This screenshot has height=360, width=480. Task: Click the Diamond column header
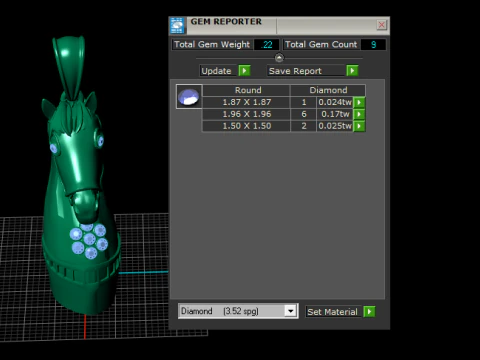pos(328,90)
